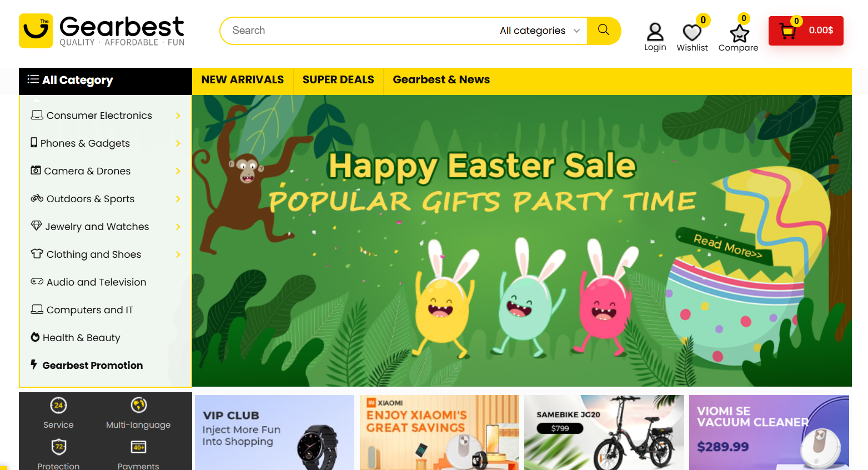Click the Read More banner link

pyautogui.click(x=727, y=246)
